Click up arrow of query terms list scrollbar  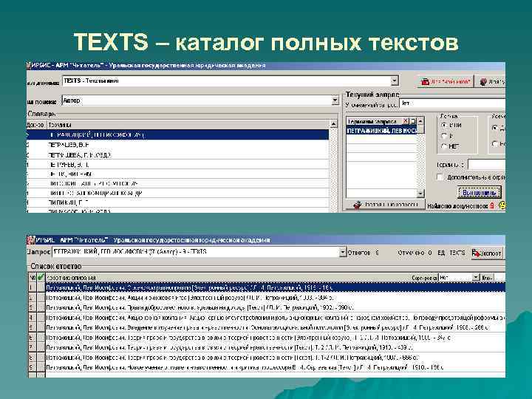420,121
